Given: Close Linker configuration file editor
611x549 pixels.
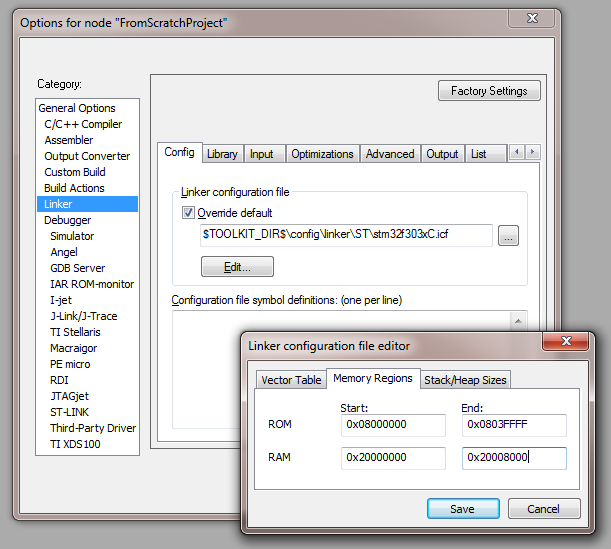Looking at the screenshot, I should click(566, 341).
